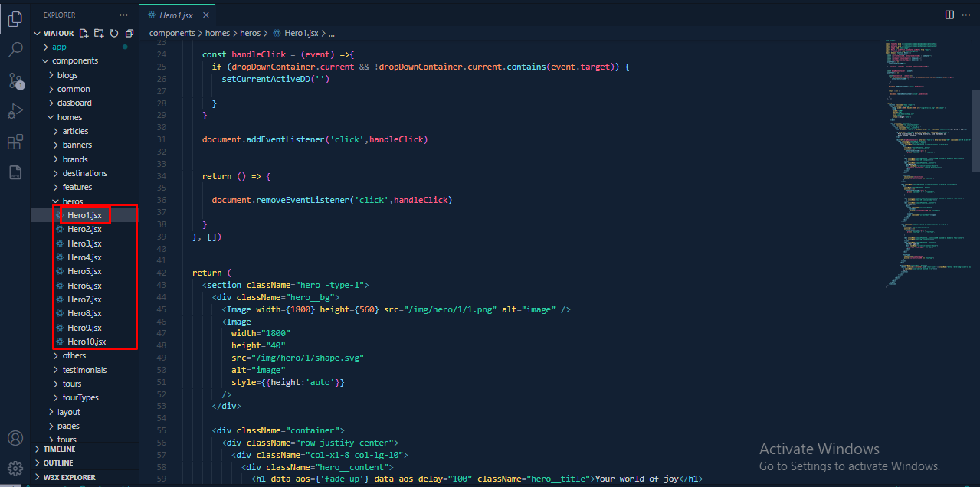Open the Source Control view

coord(15,81)
